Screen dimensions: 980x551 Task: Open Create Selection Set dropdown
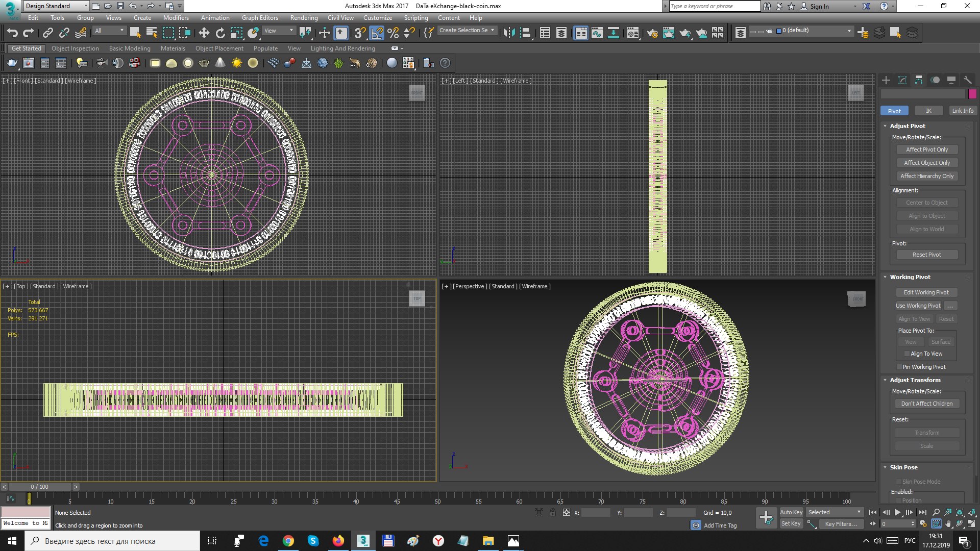[x=467, y=31]
